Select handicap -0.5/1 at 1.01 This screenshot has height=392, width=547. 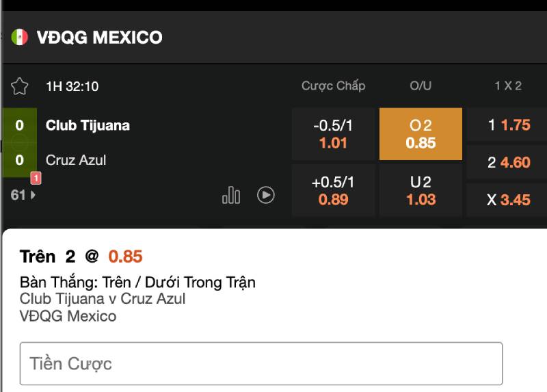pyautogui.click(x=334, y=134)
